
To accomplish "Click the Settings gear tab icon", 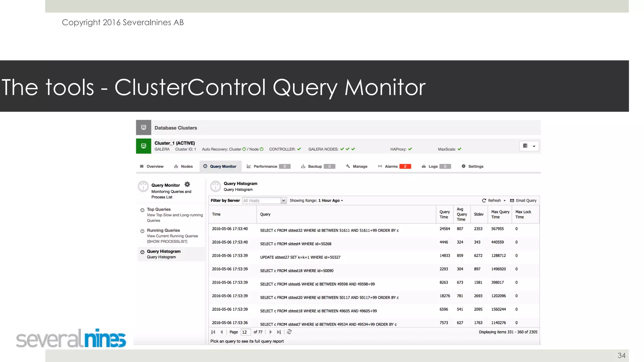I will (464, 166).
